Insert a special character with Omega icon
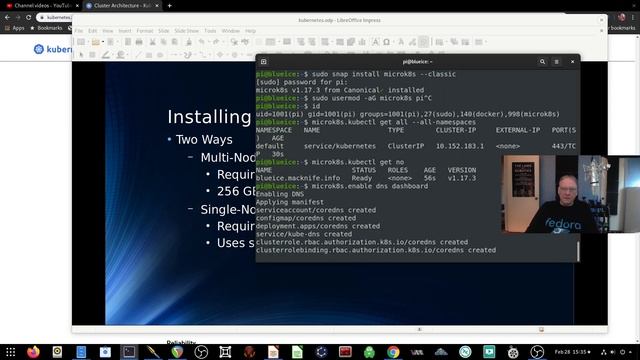This screenshot has height=360, width=640. coord(386,42)
